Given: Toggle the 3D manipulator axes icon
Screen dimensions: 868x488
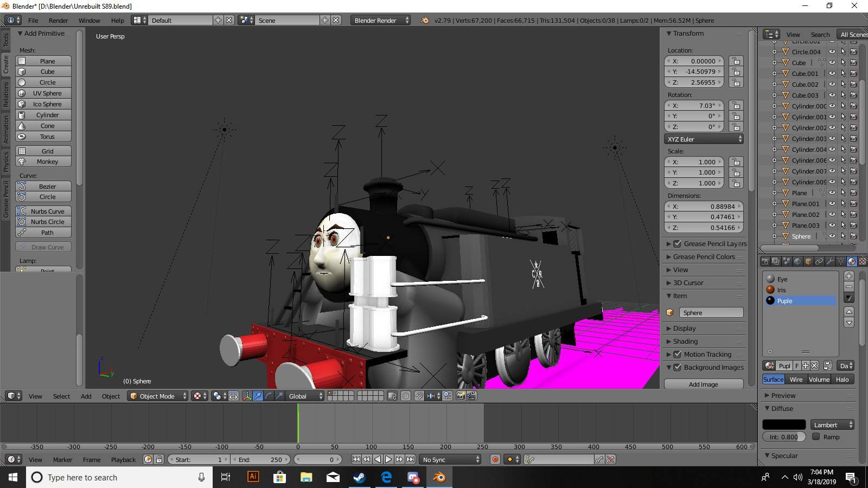Looking at the screenshot, I should pyautogui.click(x=247, y=396).
